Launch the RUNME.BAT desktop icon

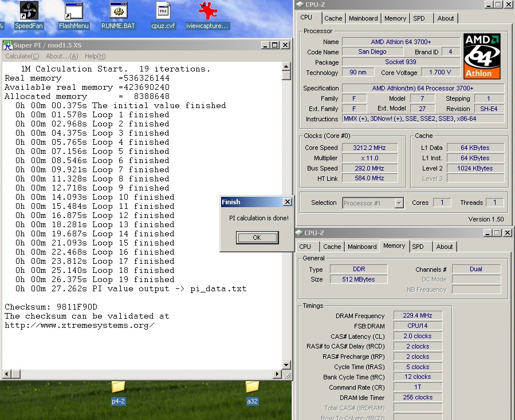119,11
